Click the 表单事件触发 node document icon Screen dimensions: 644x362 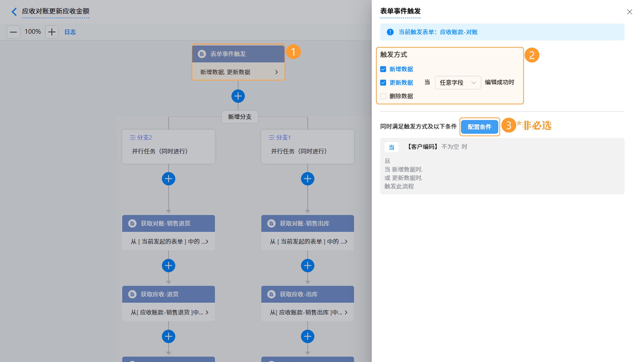coord(202,54)
